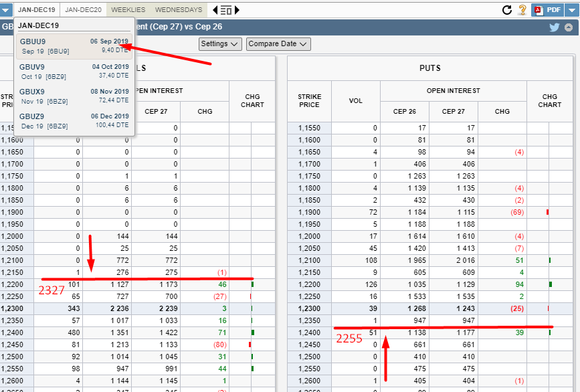Viewport: 580px width, 392px height.
Task: Open the WEDNESDAYS tab
Action: click(178, 10)
